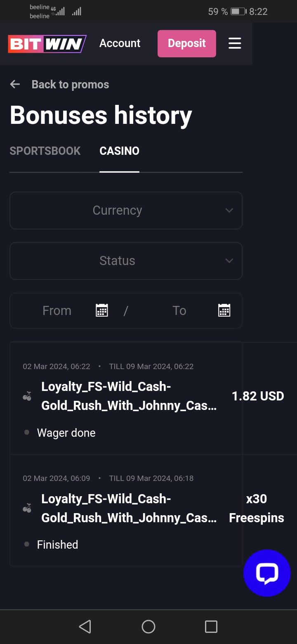297x644 pixels.
Task: Click the BitWin logo
Action: click(x=47, y=44)
